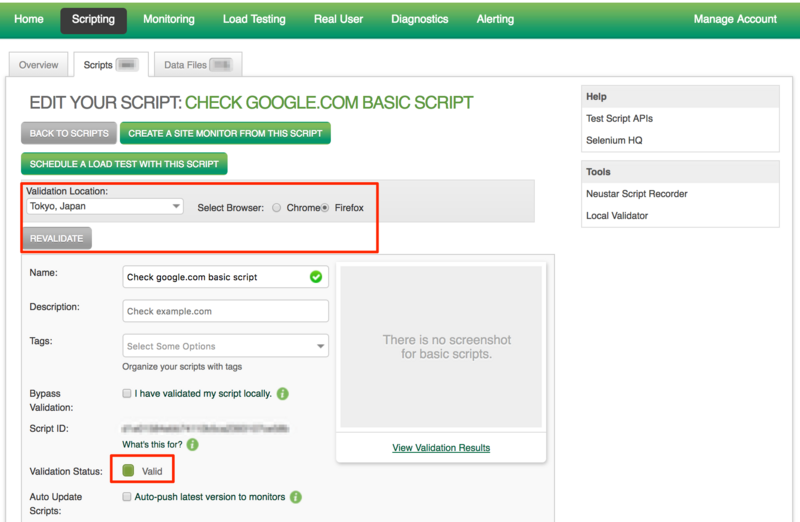Open Neustar Script Recorder tool link

pyautogui.click(x=636, y=194)
